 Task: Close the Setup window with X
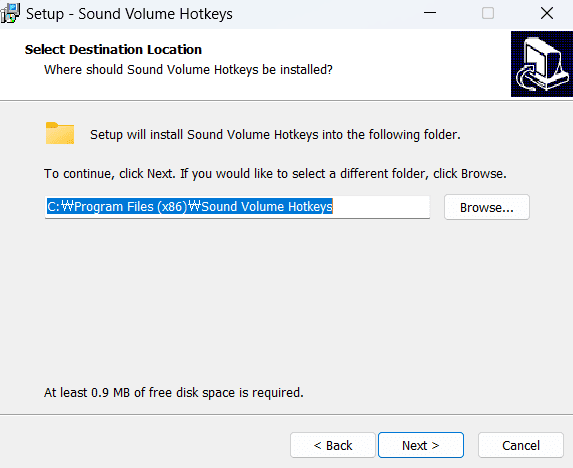pyautogui.click(x=547, y=14)
